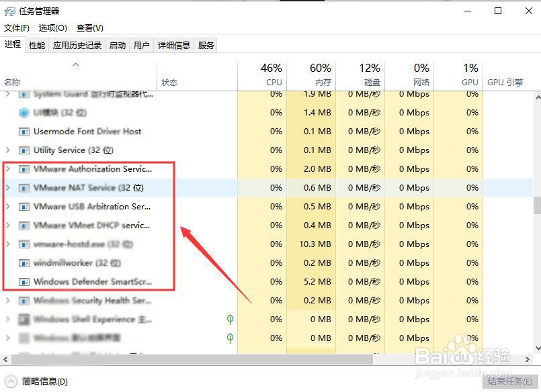Sort processes by 内存 column
541x392 pixels.
tap(311, 76)
